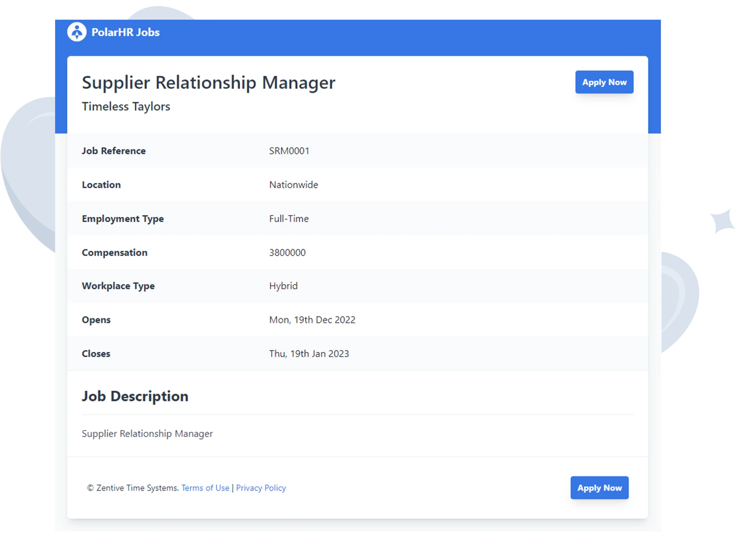Screen dimensions: 756x551
Task: Click the Compensation row label
Action: [x=115, y=252]
